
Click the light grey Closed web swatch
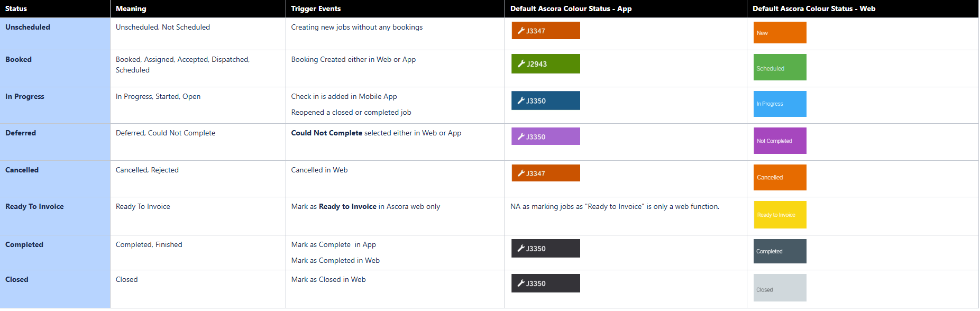(x=780, y=288)
